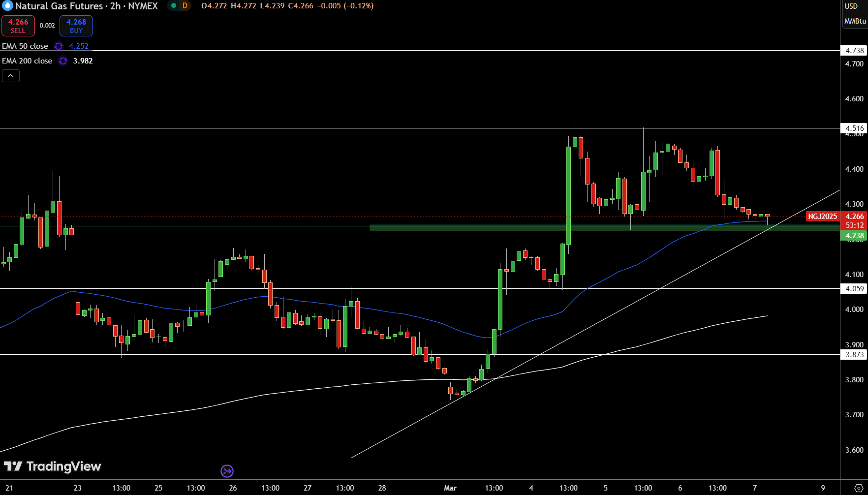Select the EMA 50 close indicator label
868x495 pixels.
[x=25, y=46]
